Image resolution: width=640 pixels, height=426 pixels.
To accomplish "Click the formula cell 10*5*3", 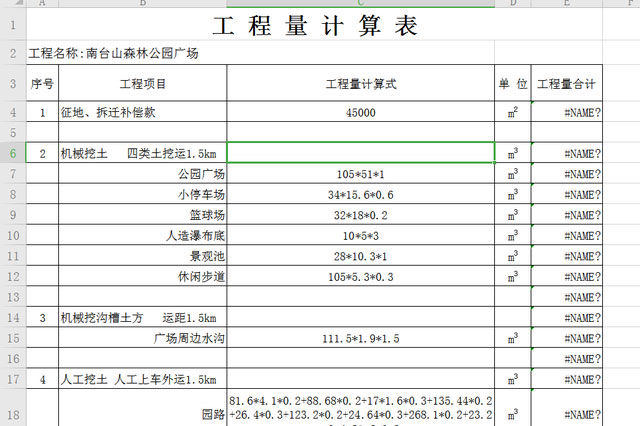I will [x=360, y=235].
